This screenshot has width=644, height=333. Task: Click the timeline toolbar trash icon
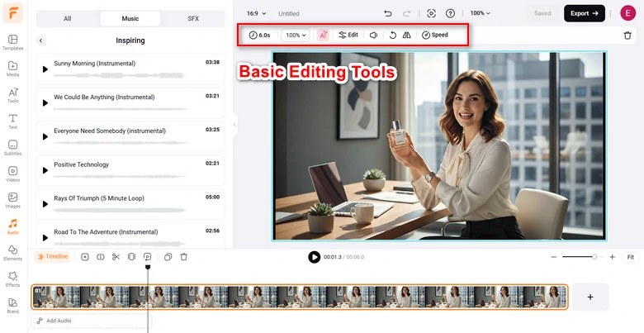184,257
